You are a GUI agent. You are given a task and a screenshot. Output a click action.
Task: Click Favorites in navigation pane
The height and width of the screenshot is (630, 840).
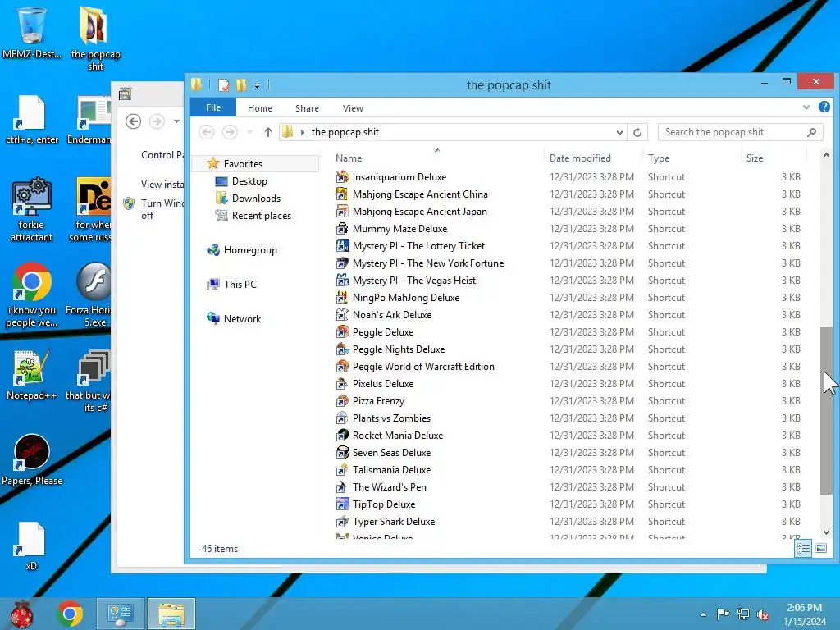(243, 163)
